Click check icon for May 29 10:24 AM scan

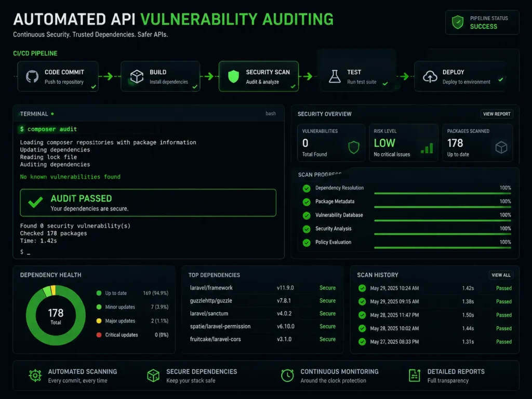(362, 288)
